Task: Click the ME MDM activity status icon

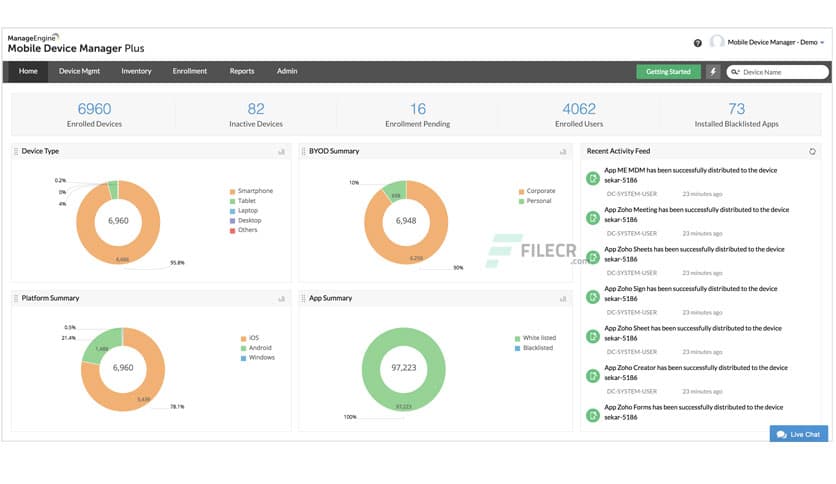Action: pyautogui.click(x=593, y=179)
